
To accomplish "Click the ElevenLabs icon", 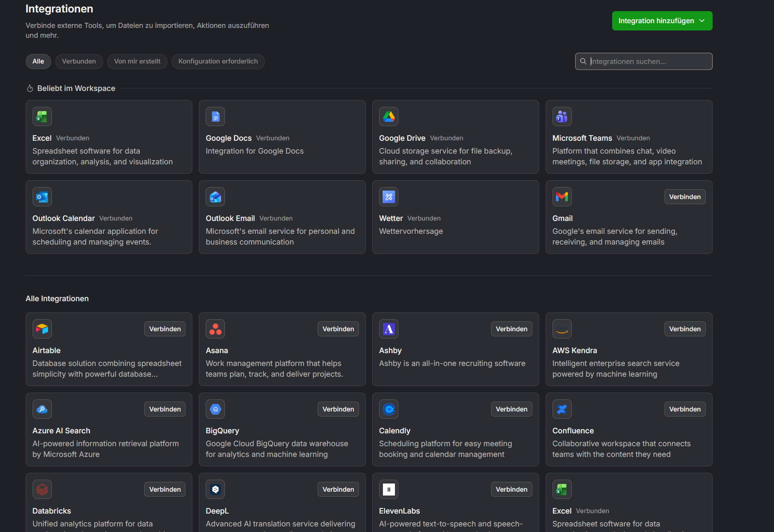I will pos(389,490).
